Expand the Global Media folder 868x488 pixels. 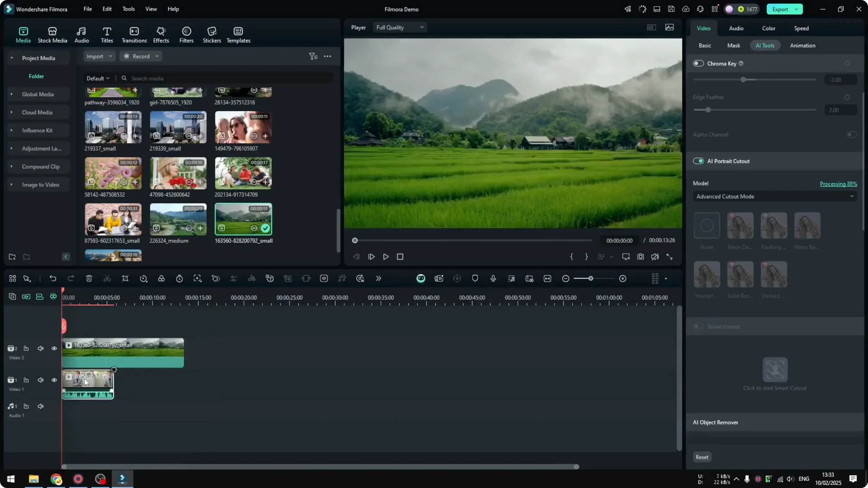click(x=11, y=94)
